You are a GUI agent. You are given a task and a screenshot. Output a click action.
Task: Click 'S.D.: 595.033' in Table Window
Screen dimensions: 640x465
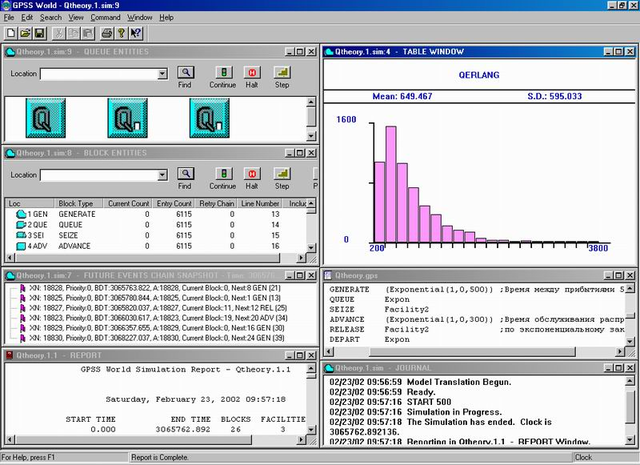pos(554,96)
